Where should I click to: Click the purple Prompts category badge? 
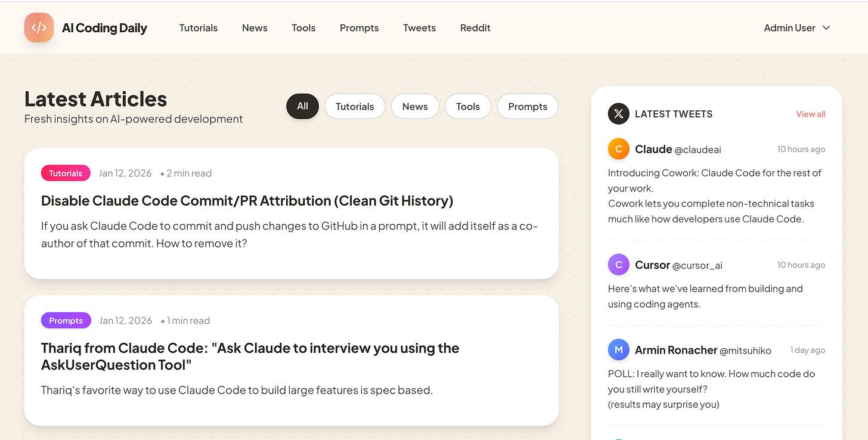66,321
